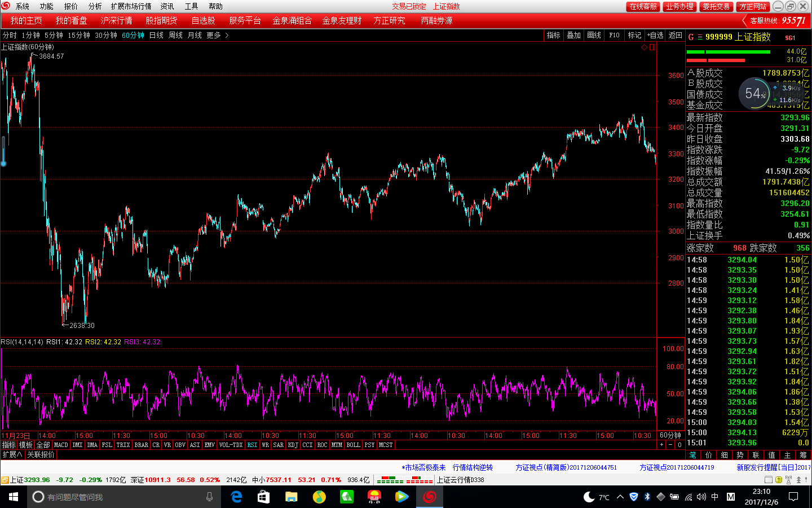812x508 pixels.
Task: Open the 资讯 menu
Action: 167,6
